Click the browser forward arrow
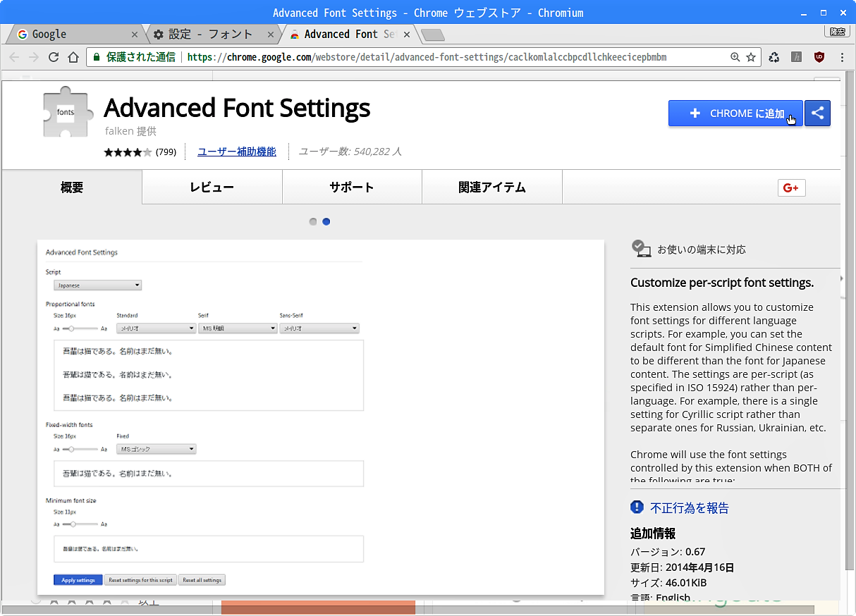 click(x=34, y=57)
